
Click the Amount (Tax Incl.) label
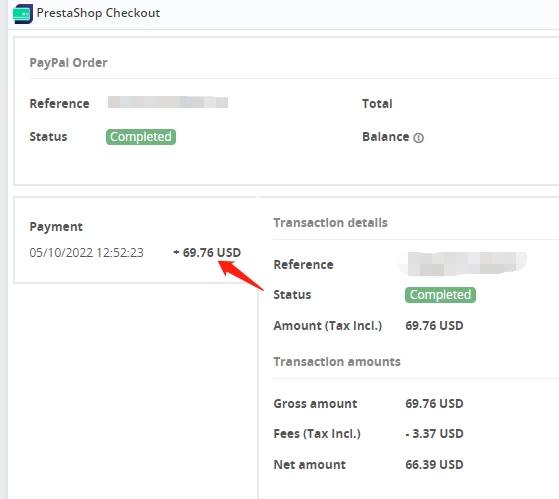[328, 326]
